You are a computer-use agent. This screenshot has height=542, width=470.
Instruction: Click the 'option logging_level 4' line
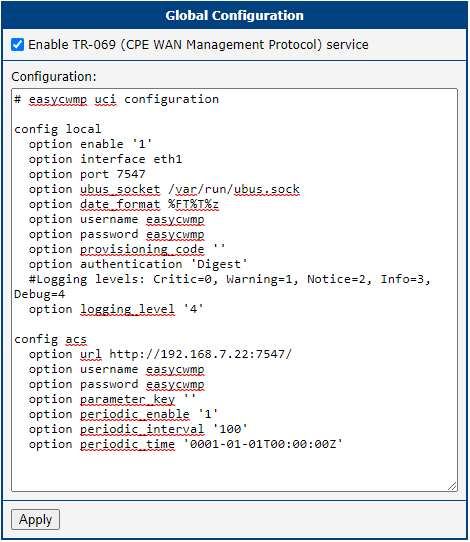point(116,309)
